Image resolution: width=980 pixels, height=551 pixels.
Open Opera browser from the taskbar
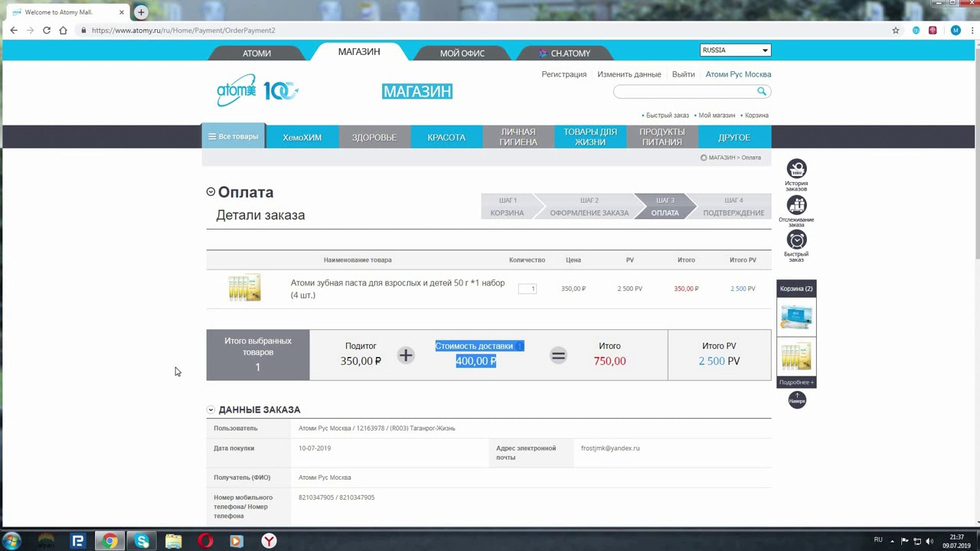pos(205,541)
